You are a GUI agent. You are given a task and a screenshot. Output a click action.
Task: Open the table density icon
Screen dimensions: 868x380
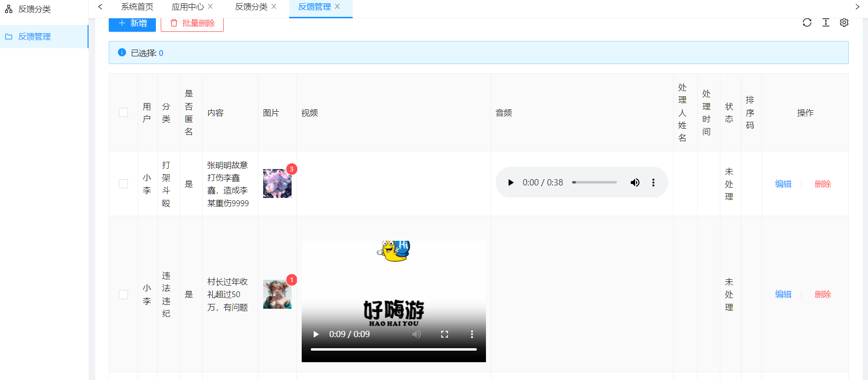(x=826, y=23)
